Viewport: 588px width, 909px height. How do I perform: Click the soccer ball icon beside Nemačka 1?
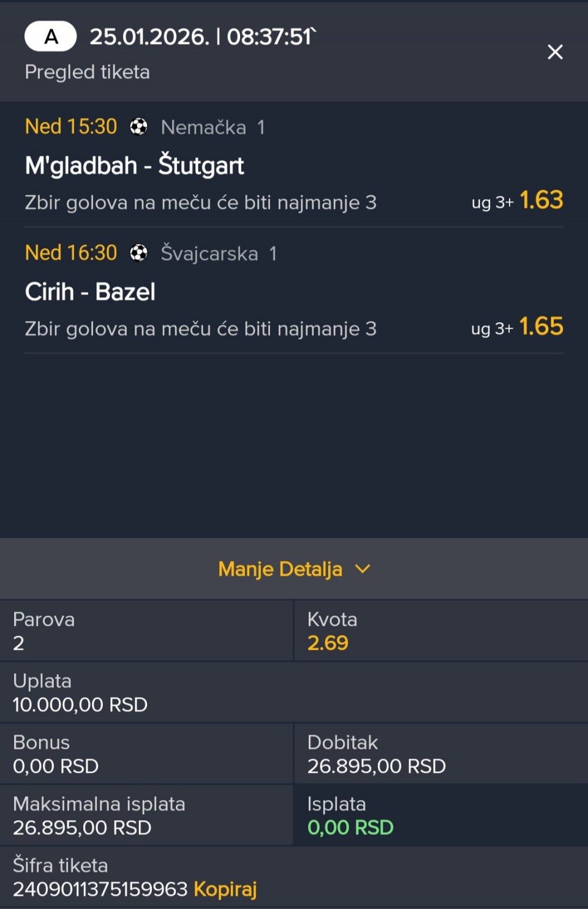tap(139, 127)
